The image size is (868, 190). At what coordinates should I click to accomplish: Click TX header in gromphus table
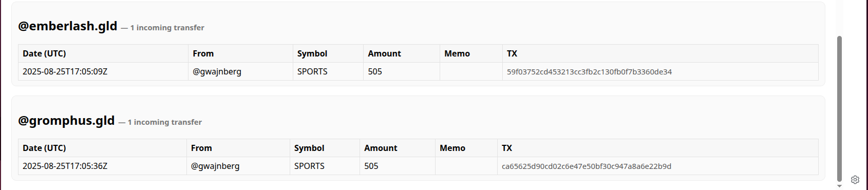[507, 148]
